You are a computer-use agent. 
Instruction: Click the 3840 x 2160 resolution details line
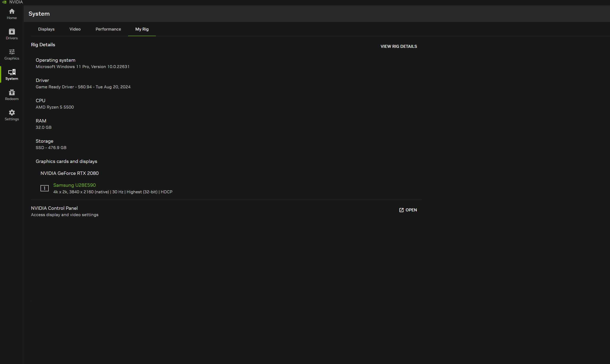[113, 192]
